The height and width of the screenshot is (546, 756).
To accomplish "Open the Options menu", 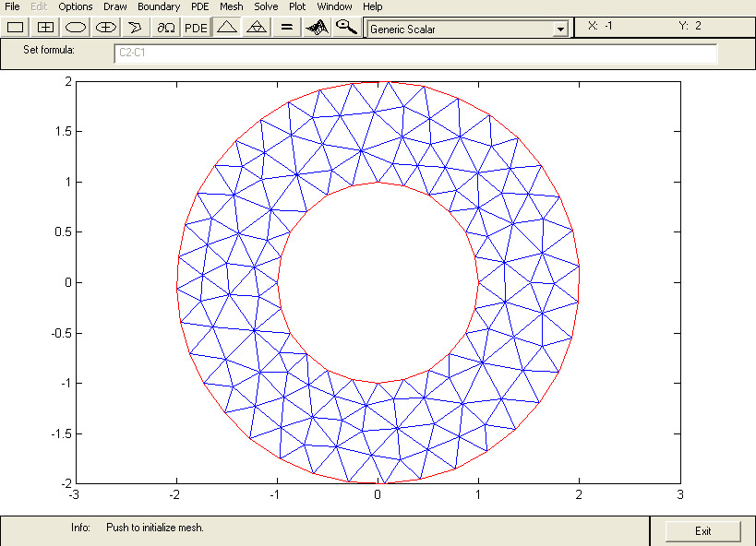I will [x=75, y=6].
